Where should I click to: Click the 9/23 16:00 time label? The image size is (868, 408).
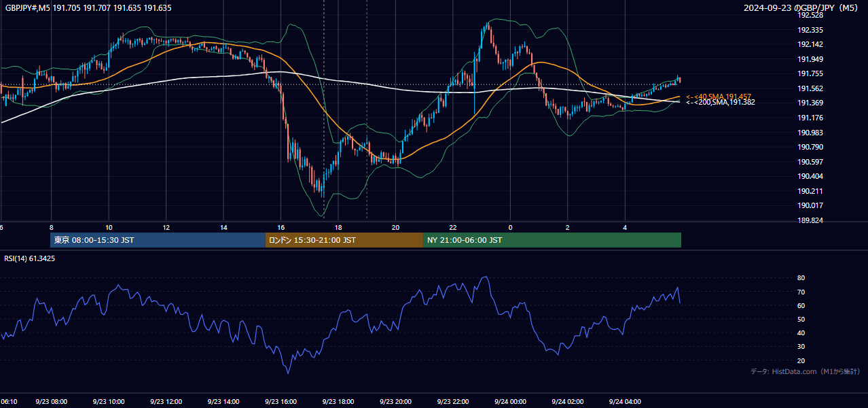coord(281,402)
